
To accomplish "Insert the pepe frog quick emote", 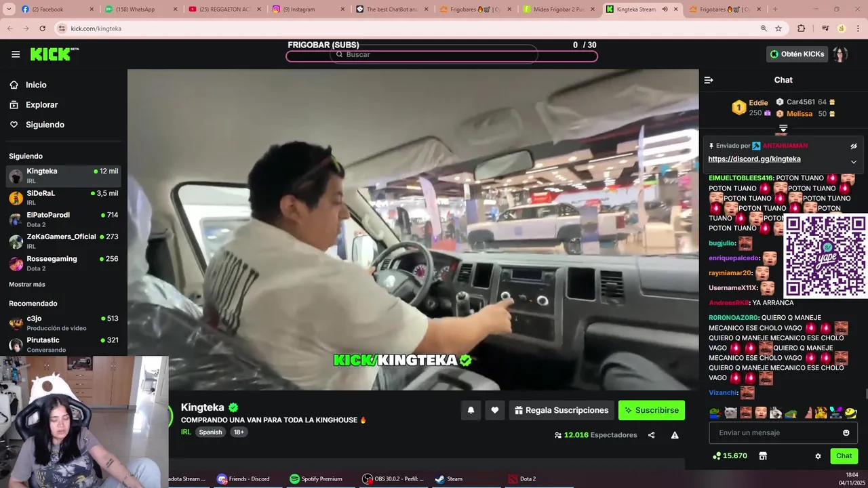I will pos(715,413).
